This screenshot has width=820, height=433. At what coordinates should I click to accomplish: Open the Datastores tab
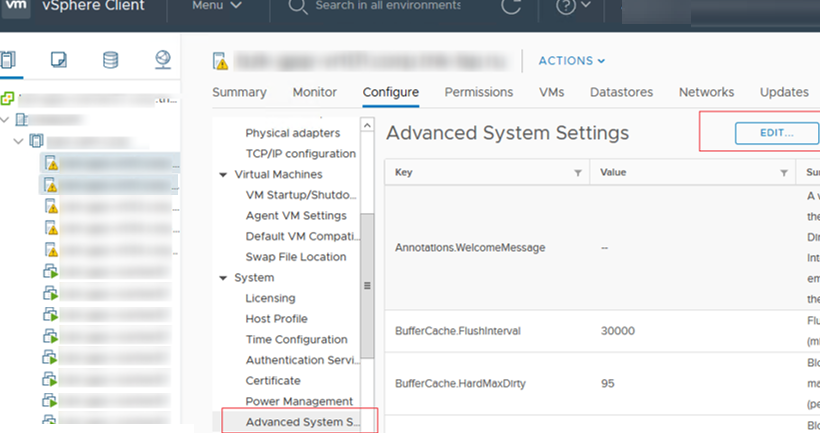pyautogui.click(x=621, y=92)
